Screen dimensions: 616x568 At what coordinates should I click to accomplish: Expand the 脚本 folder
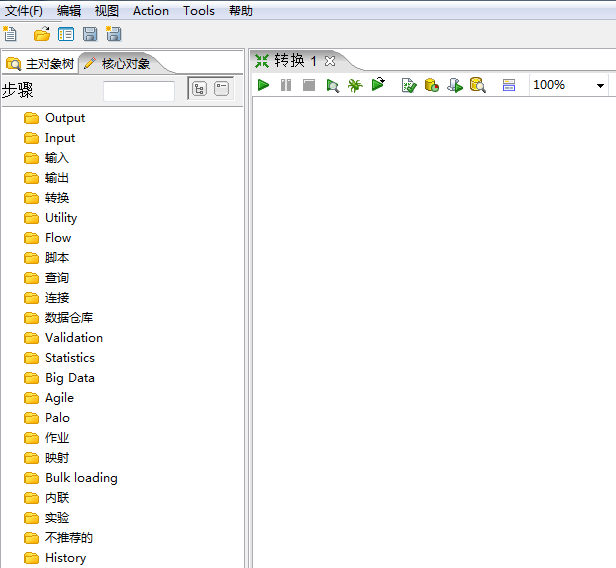click(x=46, y=258)
